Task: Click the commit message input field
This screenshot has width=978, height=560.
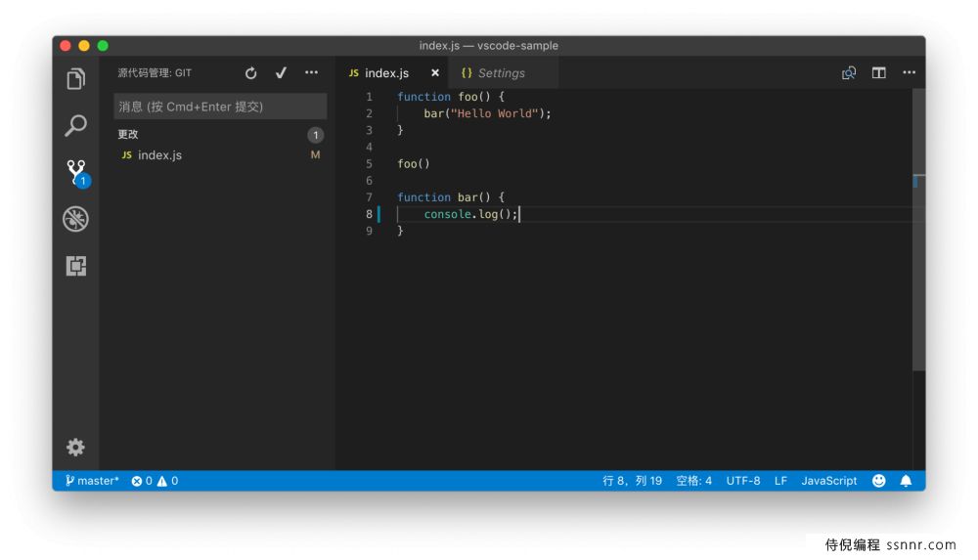Action: click(220, 107)
